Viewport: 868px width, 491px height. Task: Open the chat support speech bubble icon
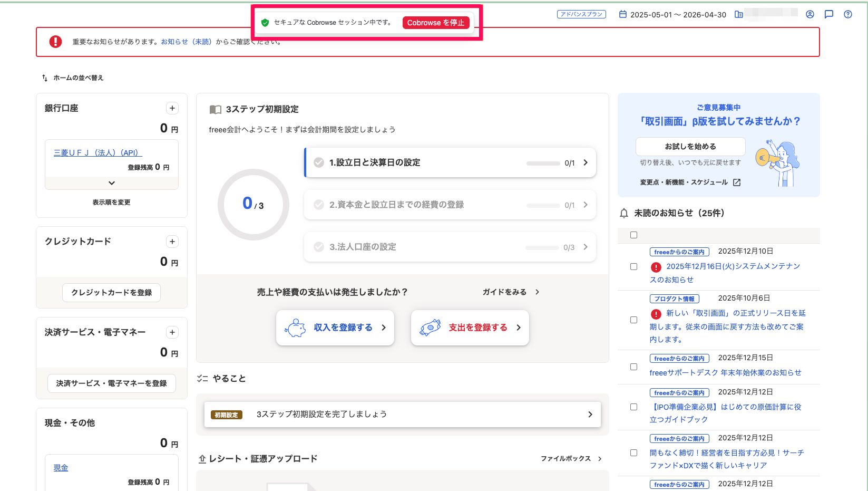pos(829,14)
